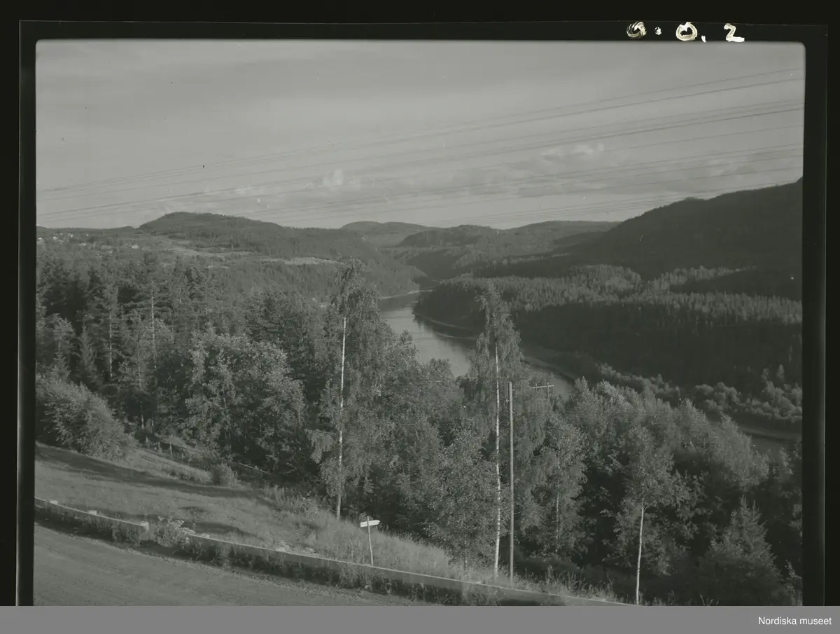
Task: Click the small bright cloud above hills
Action: [x=335, y=179]
